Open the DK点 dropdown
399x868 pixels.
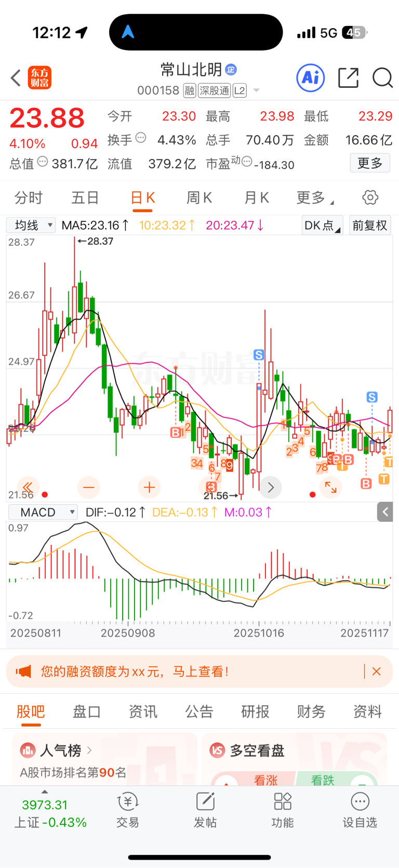coord(322,226)
